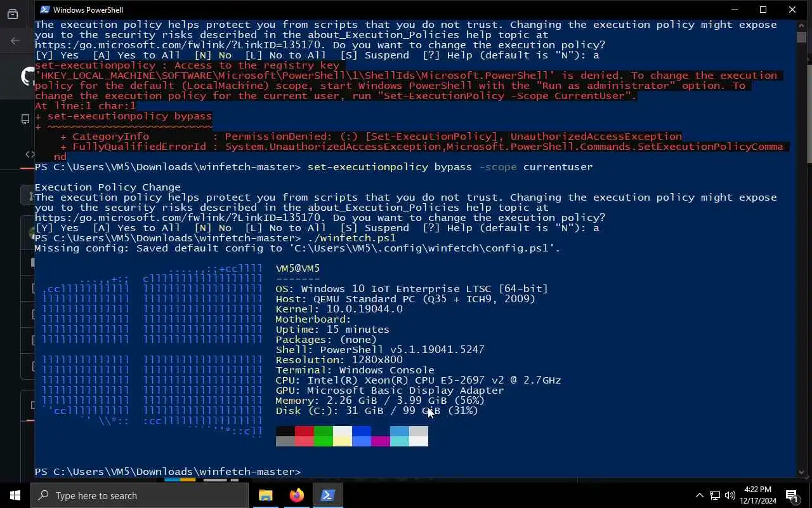This screenshot has width=812, height=508.
Task: Click the 'Kernel: 10.0.19044.0' line
Action: pyautogui.click(x=339, y=309)
